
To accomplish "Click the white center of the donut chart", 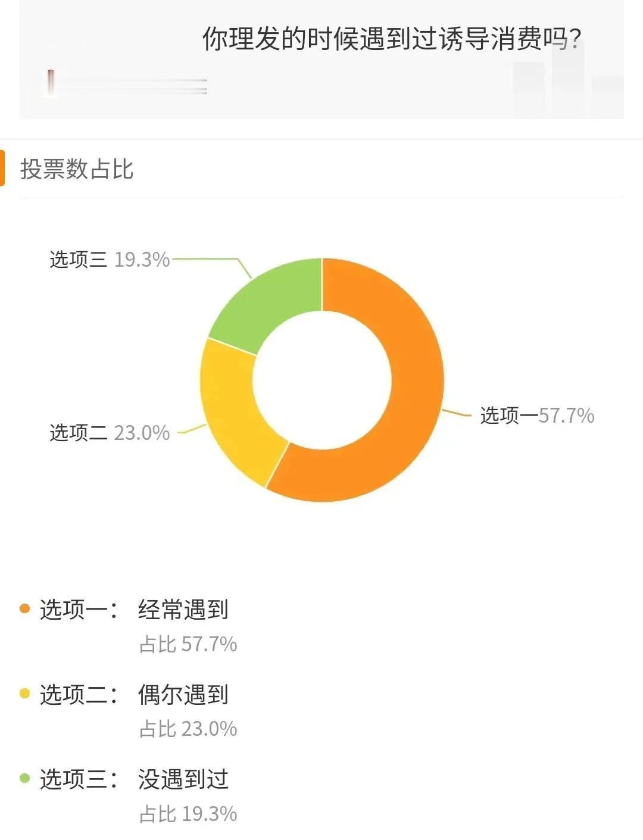I will click(322, 380).
